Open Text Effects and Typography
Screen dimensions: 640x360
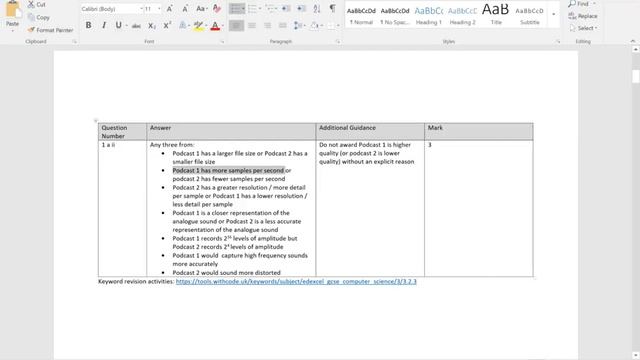coord(182,26)
